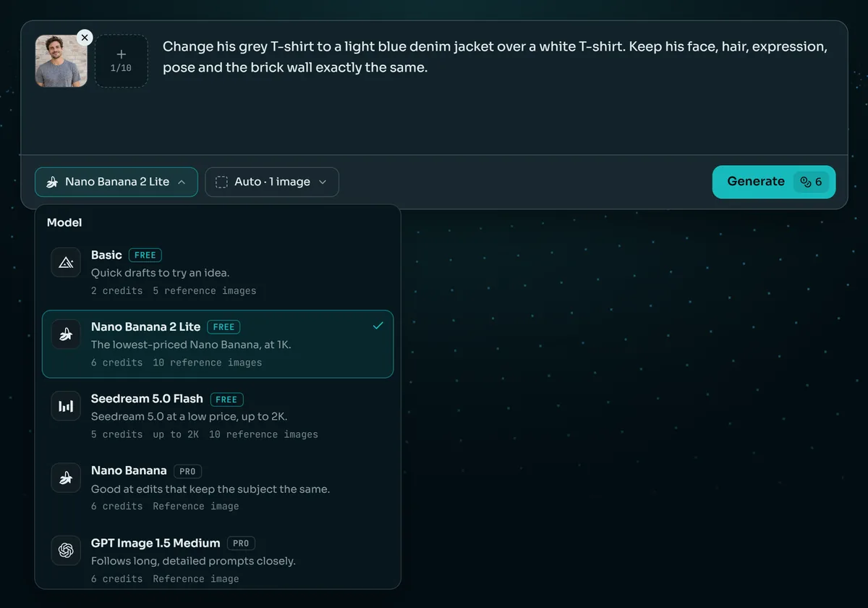The height and width of the screenshot is (608, 868).
Task: Click "Seedream 5.0 at a low price, up to 2K."
Action: (x=190, y=416)
